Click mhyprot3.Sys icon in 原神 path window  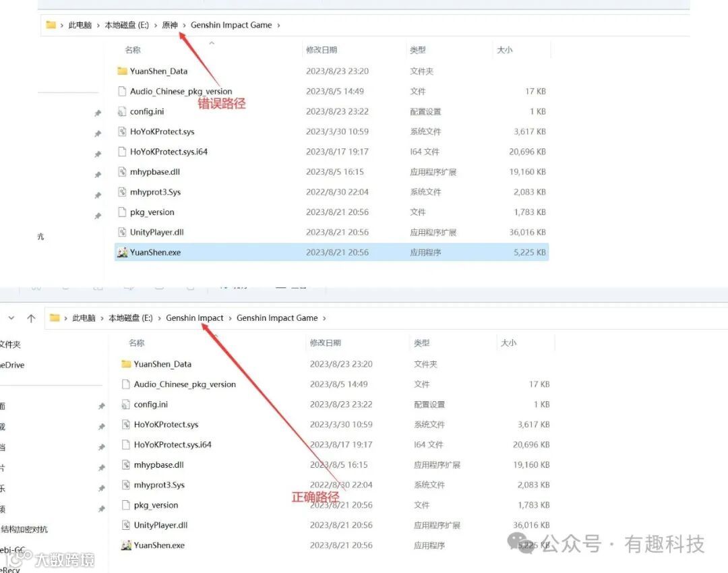tap(122, 191)
